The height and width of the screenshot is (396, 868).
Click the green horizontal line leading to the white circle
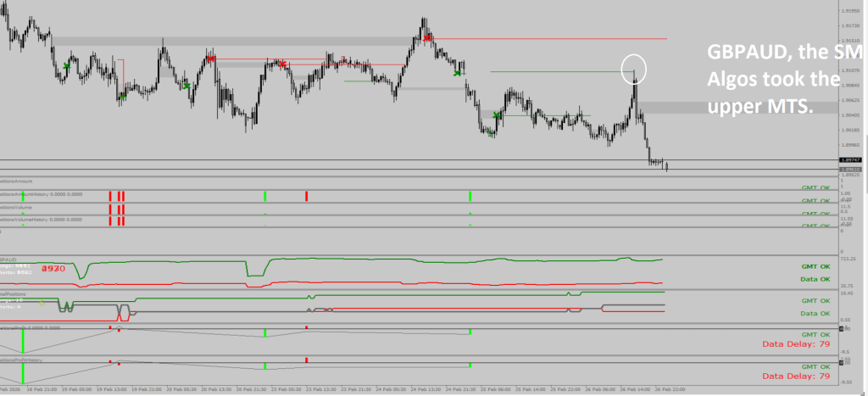click(x=559, y=72)
